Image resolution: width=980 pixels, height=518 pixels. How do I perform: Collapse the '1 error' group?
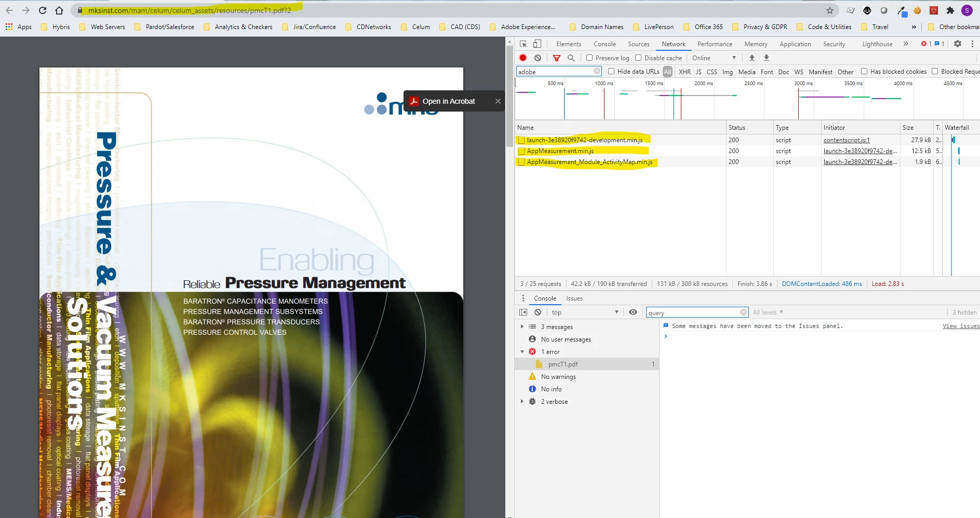coord(522,351)
